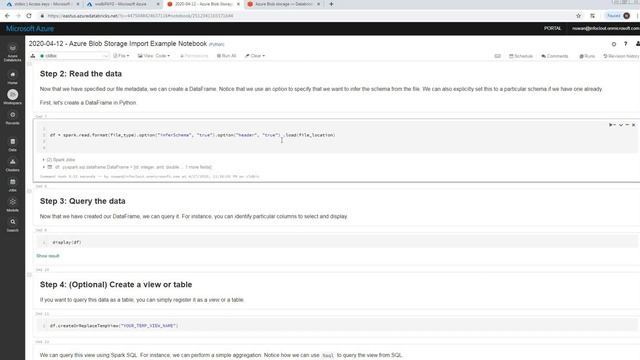Click the Permissions button

[x=194, y=56]
